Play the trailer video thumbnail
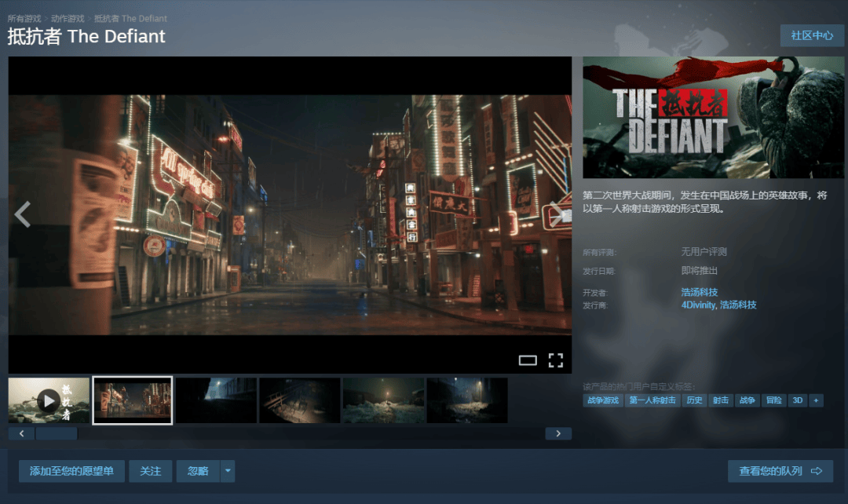Screen dimensions: 848x504 [x=49, y=400]
